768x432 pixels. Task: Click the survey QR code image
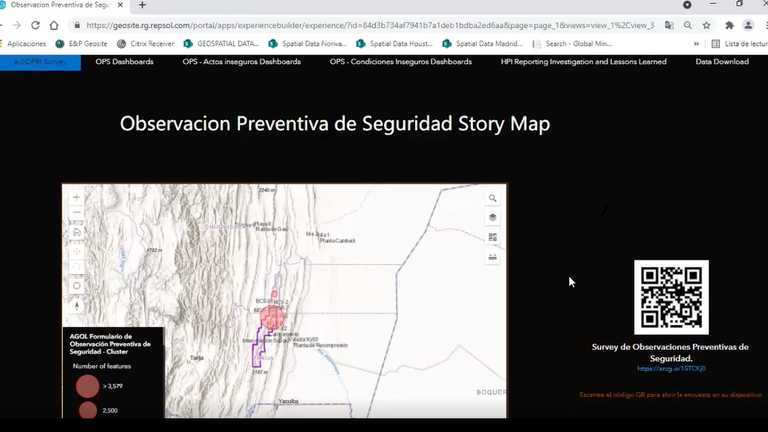pos(671,297)
